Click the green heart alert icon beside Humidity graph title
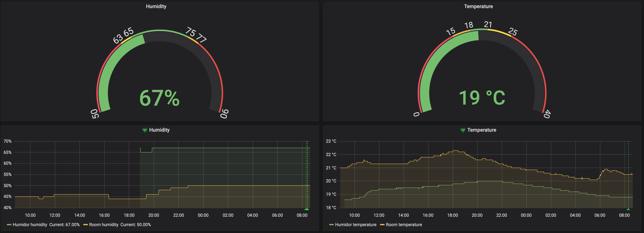644x233 pixels. point(145,130)
